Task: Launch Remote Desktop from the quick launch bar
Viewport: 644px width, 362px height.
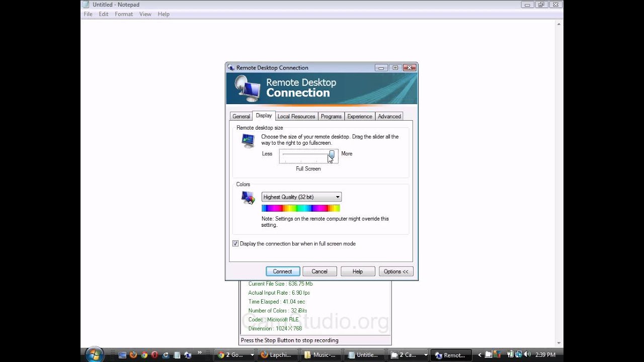Action: click(188, 355)
